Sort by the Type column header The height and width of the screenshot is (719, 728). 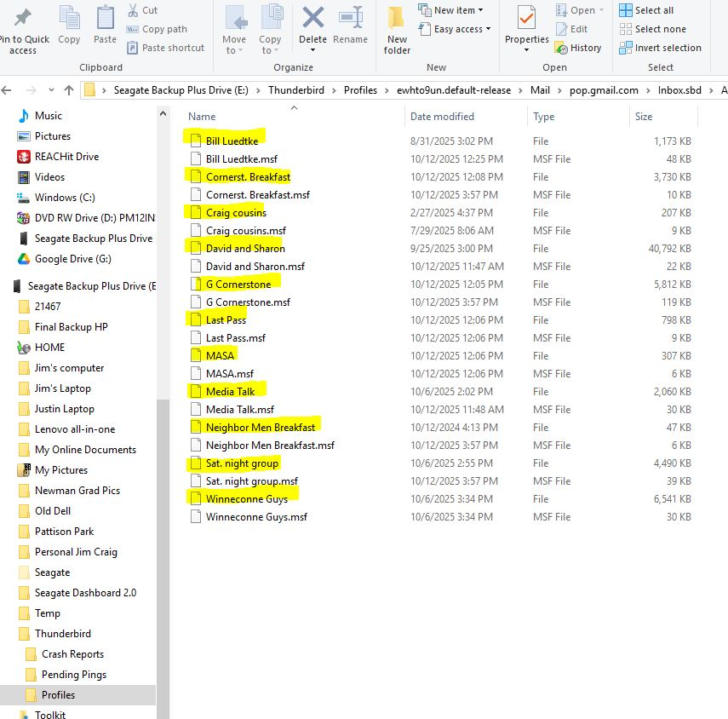tap(543, 117)
